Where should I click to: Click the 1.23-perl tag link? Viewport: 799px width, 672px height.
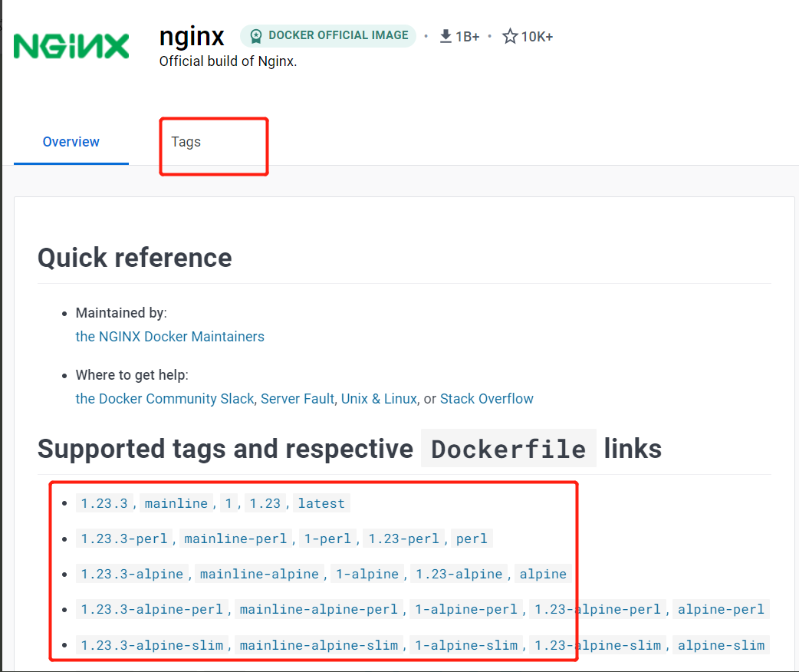pos(403,539)
